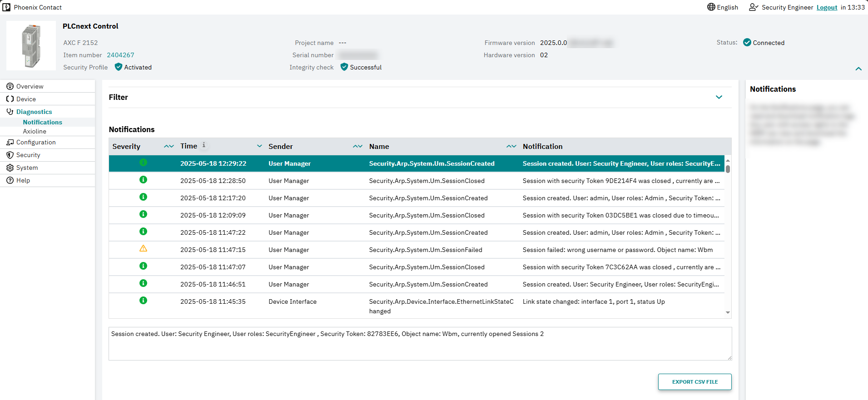This screenshot has width=868, height=400.
Task: Click the warning triangle icon of SessionFailed row
Action: click(143, 248)
